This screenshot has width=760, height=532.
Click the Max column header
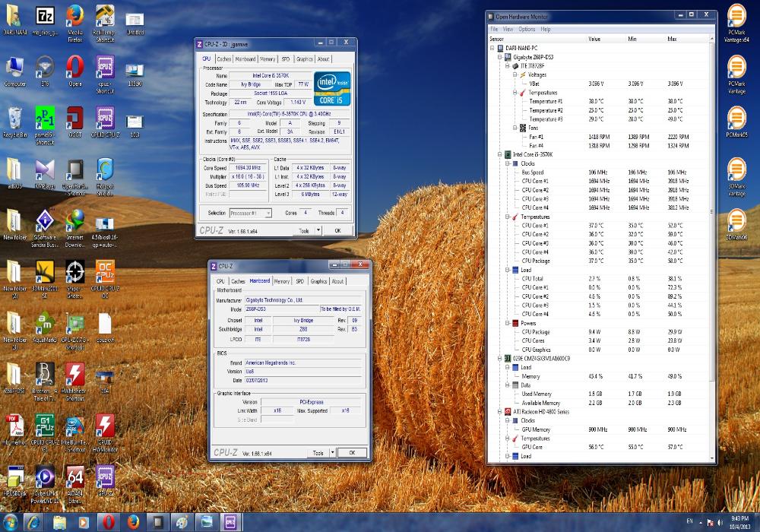click(672, 39)
